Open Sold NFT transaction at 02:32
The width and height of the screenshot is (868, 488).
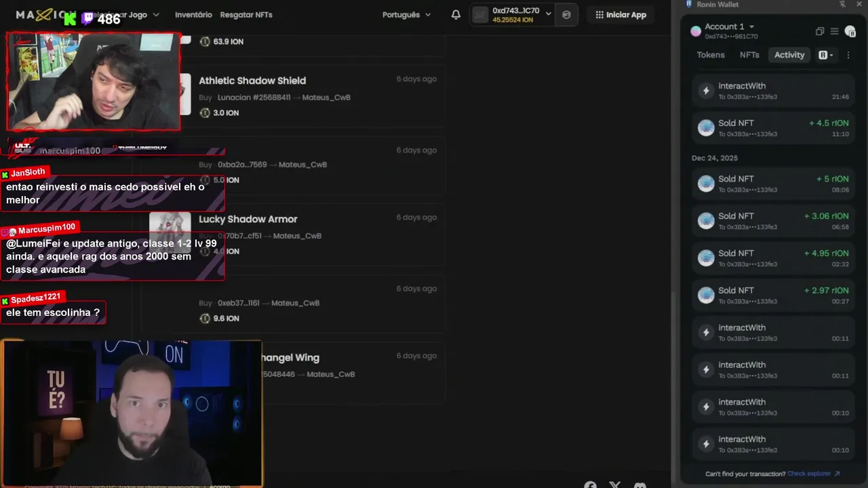(x=774, y=258)
